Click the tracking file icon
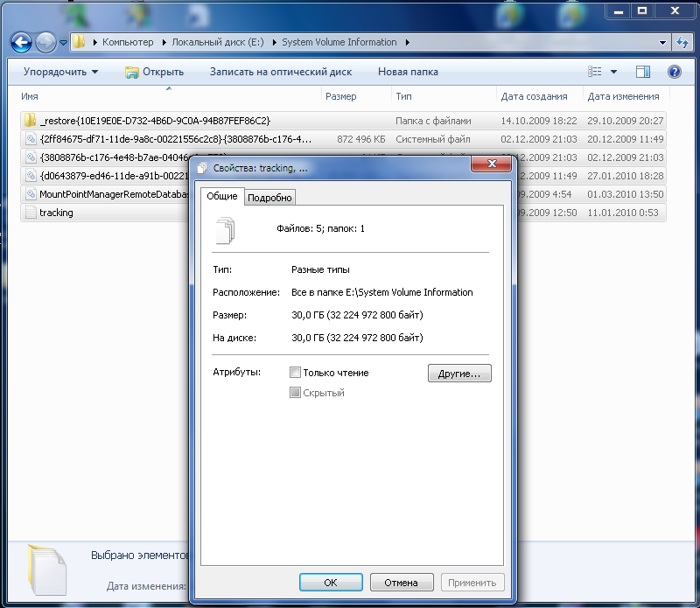This screenshot has width=700, height=608. pos(31,212)
